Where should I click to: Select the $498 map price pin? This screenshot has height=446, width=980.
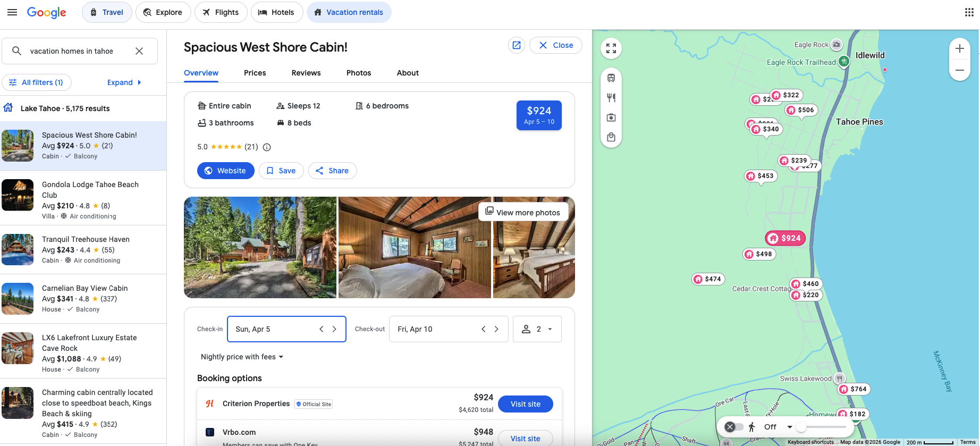759,254
